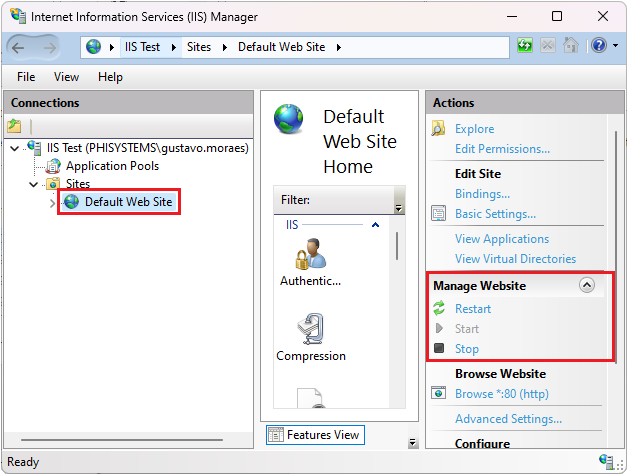Click Browse *:80 (http) link

(x=501, y=393)
